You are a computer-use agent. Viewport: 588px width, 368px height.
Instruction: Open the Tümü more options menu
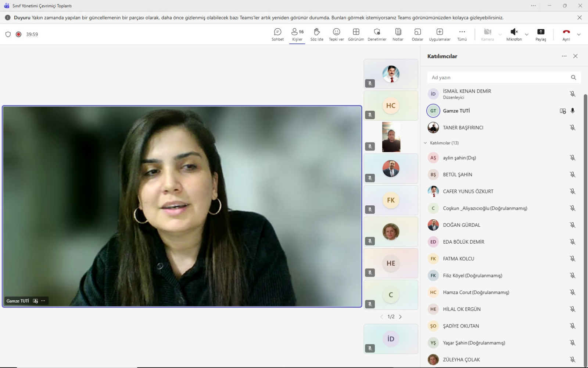(462, 34)
